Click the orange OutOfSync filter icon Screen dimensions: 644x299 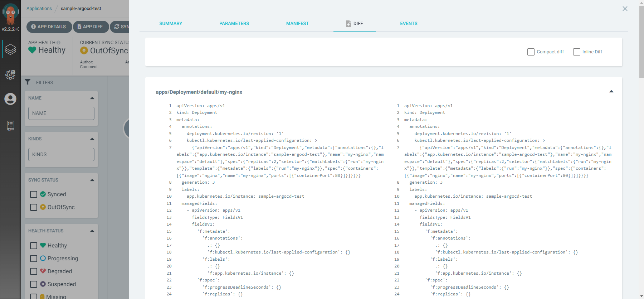click(43, 207)
